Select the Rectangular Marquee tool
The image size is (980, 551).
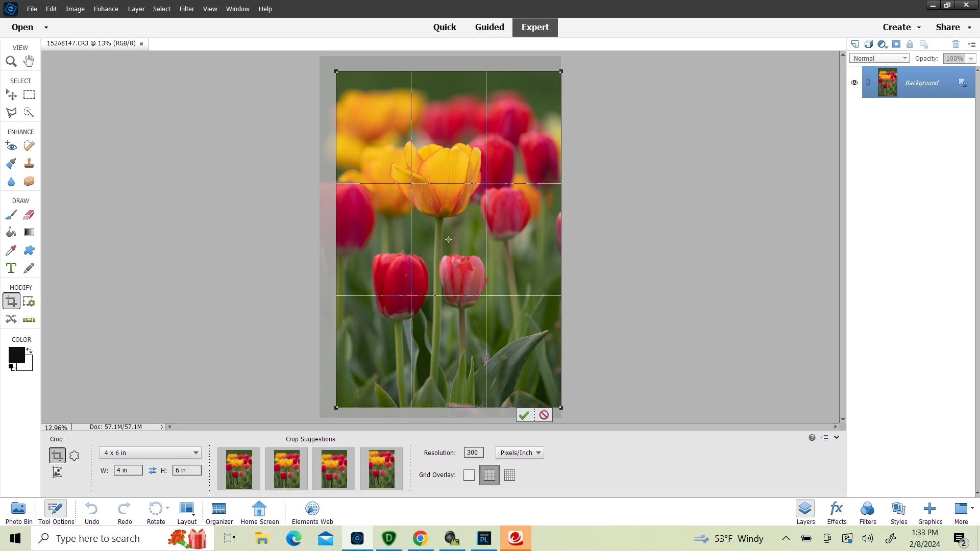pyautogui.click(x=29, y=95)
